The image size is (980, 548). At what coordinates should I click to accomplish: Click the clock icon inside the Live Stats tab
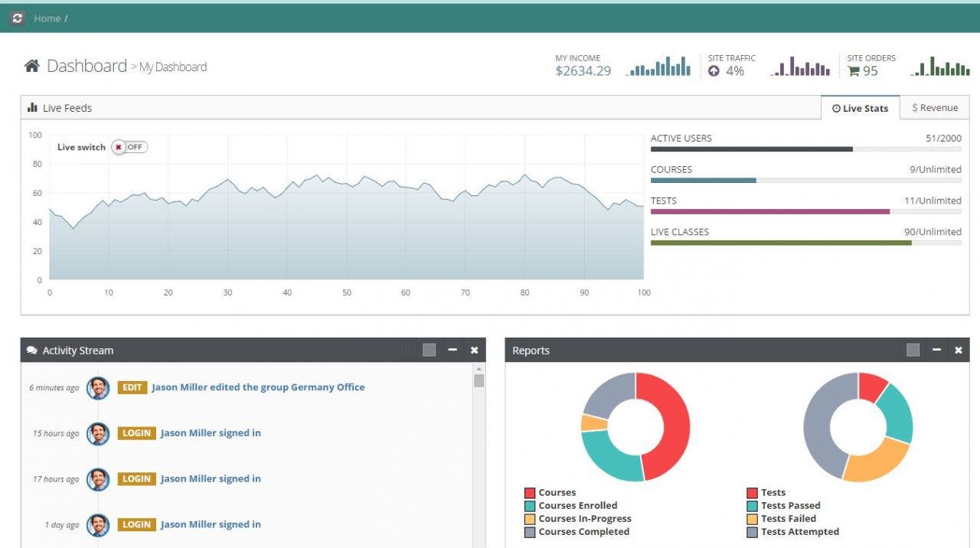(x=838, y=108)
